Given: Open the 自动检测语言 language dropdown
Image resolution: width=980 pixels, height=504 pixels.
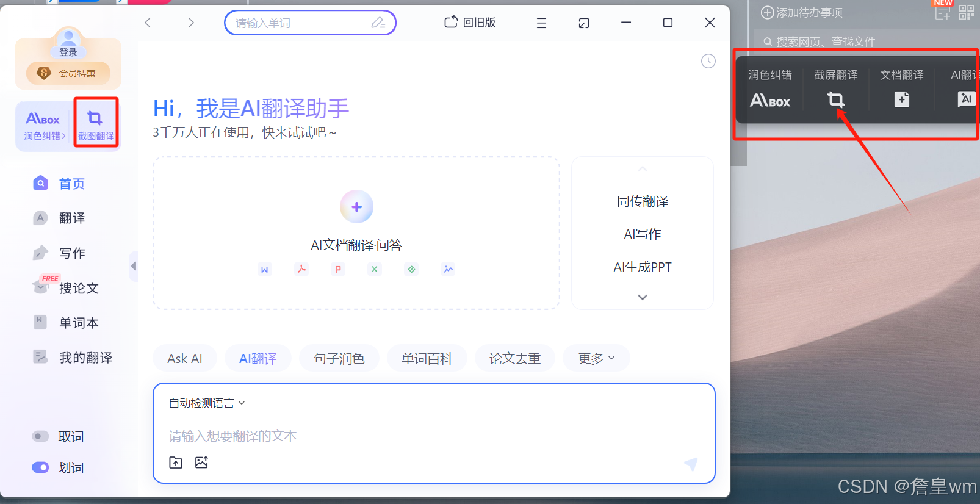Looking at the screenshot, I should pyautogui.click(x=207, y=403).
